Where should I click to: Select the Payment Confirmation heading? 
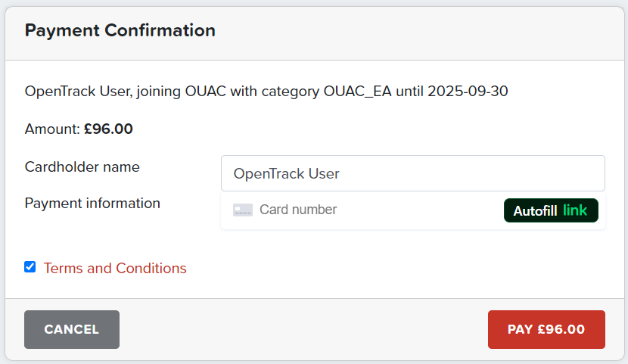coord(120,30)
